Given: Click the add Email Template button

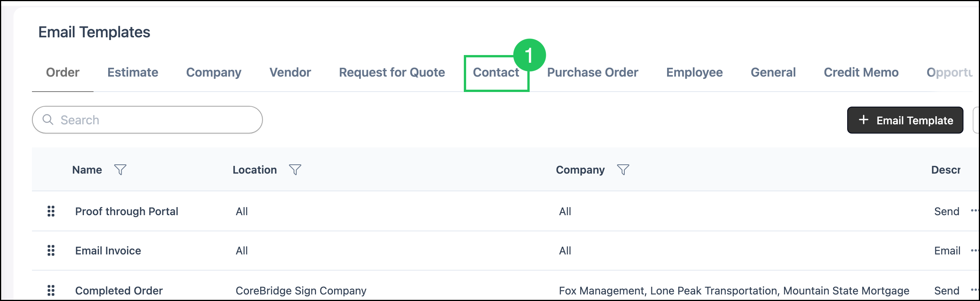Looking at the screenshot, I should coord(905,120).
